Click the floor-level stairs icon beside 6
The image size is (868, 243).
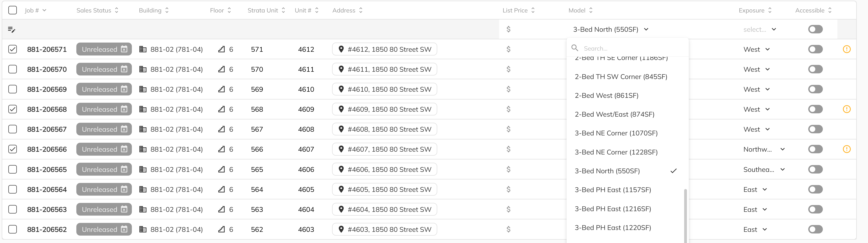[221, 49]
